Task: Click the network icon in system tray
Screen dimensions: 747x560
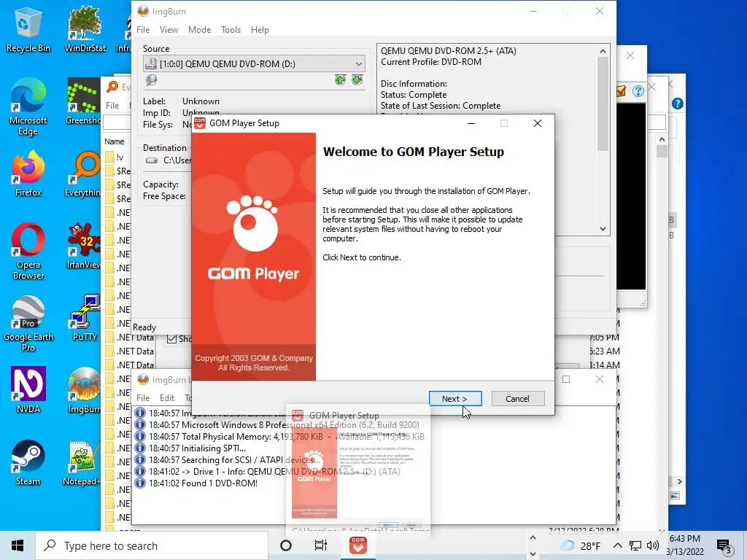Action: click(x=635, y=545)
